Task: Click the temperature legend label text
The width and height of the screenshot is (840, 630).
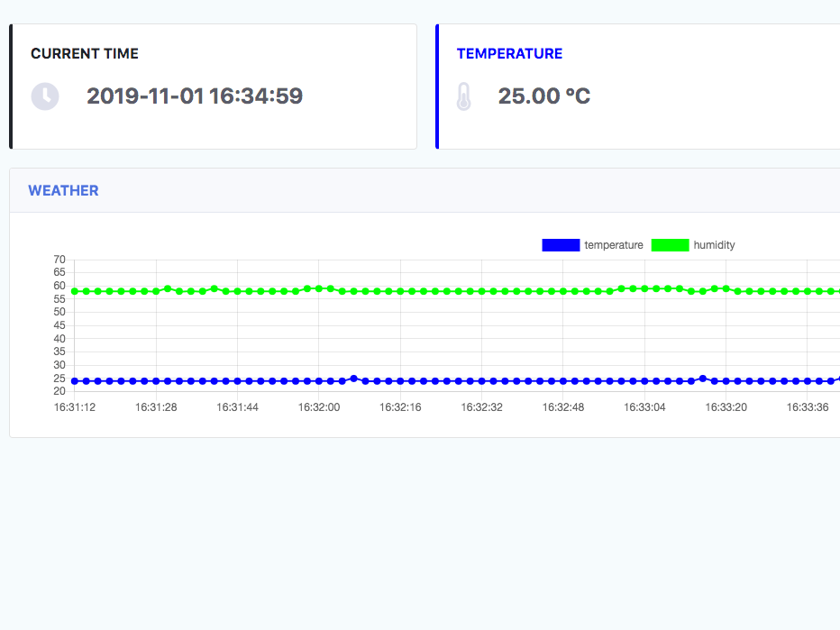Action: pyautogui.click(x=614, y=244)
